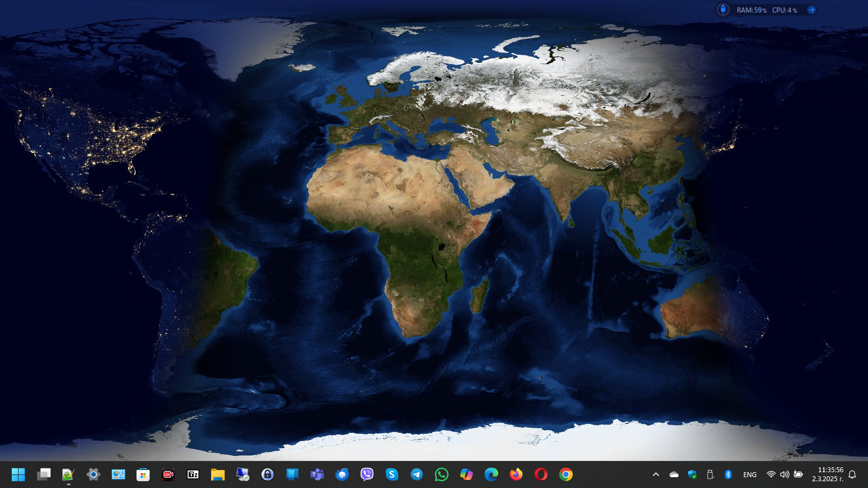Open the Wi-Fi network tray icon
The height and width of the screenshot is (488, 868).
(771, 474)
